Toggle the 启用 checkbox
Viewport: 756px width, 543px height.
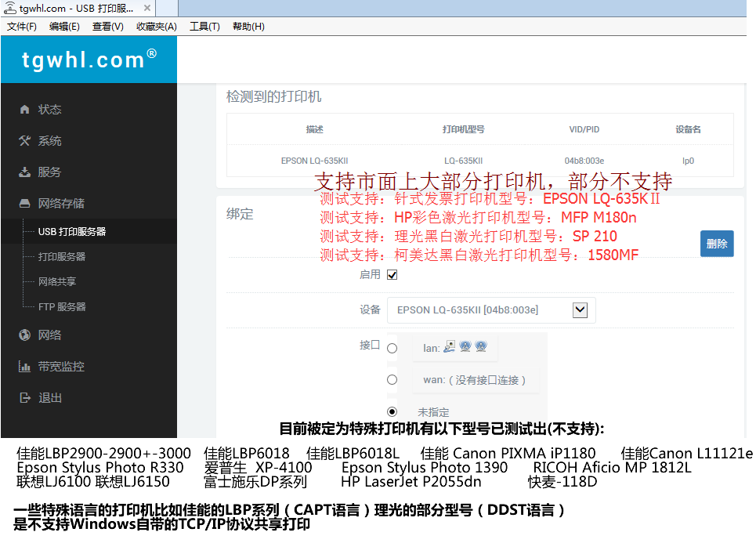[392, 275]
